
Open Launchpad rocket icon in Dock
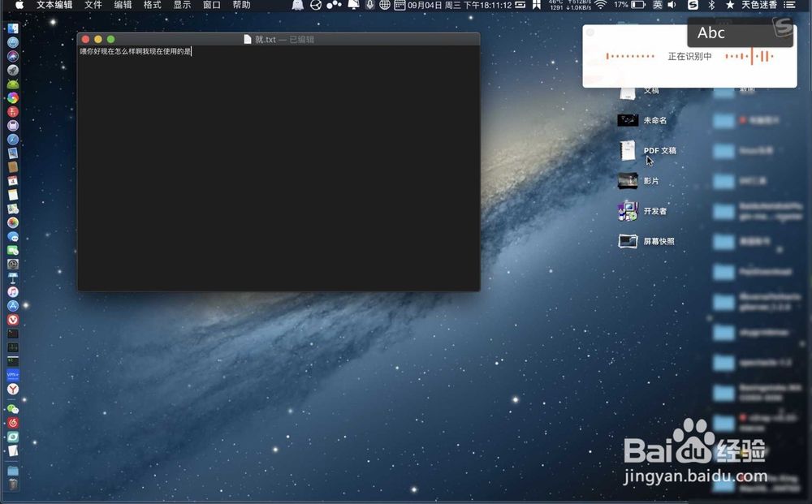point(13,70)
